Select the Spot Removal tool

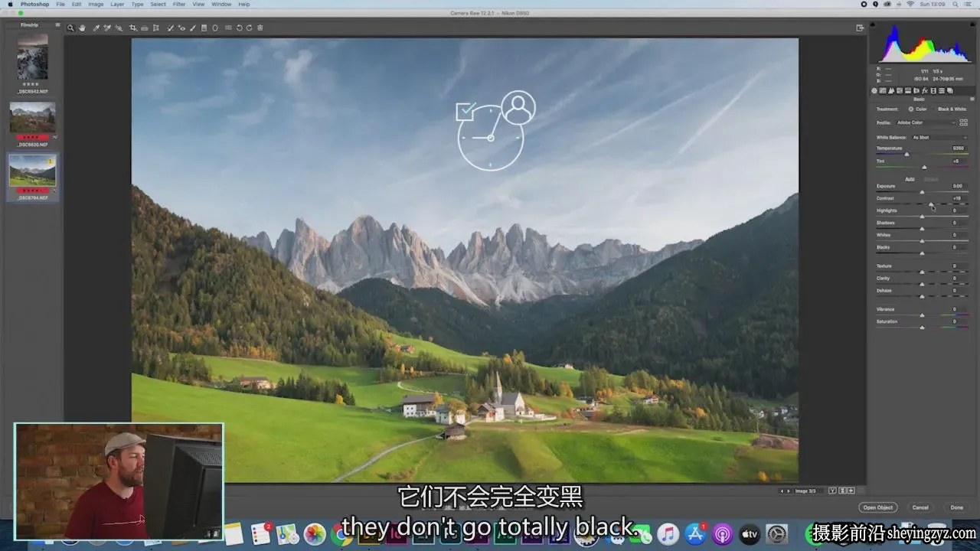[169, 28]
